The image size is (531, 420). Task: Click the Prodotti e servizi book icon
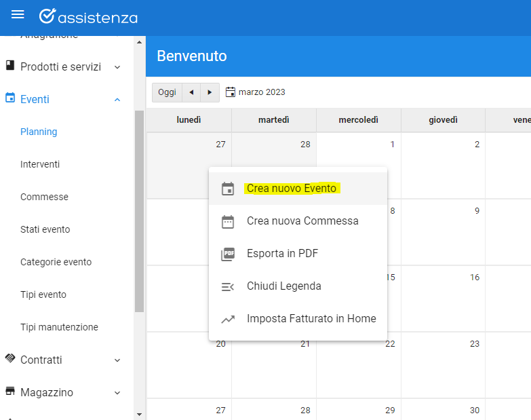coord(9,66)
